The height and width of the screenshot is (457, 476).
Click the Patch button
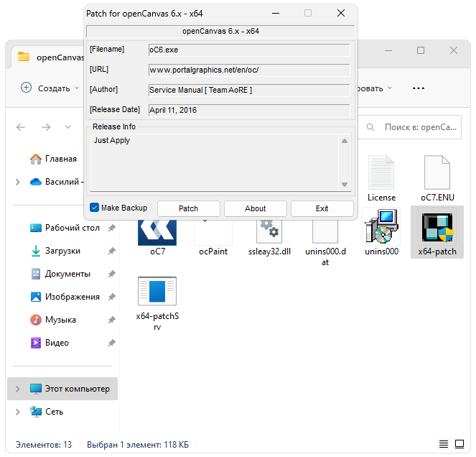click(189, 208)
